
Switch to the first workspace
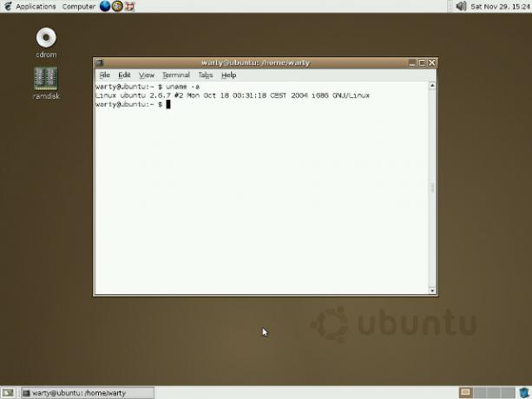[466, 393]
